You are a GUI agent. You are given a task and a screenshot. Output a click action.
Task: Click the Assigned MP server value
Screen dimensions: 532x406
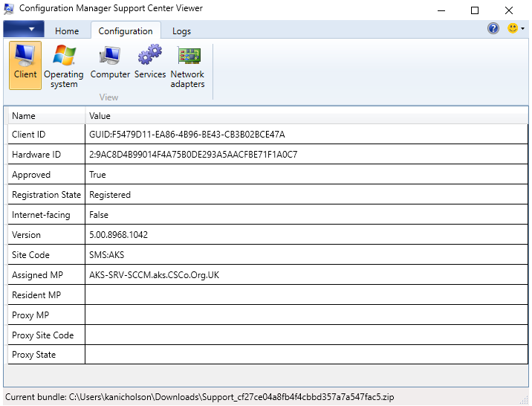[x=154, y=275]
